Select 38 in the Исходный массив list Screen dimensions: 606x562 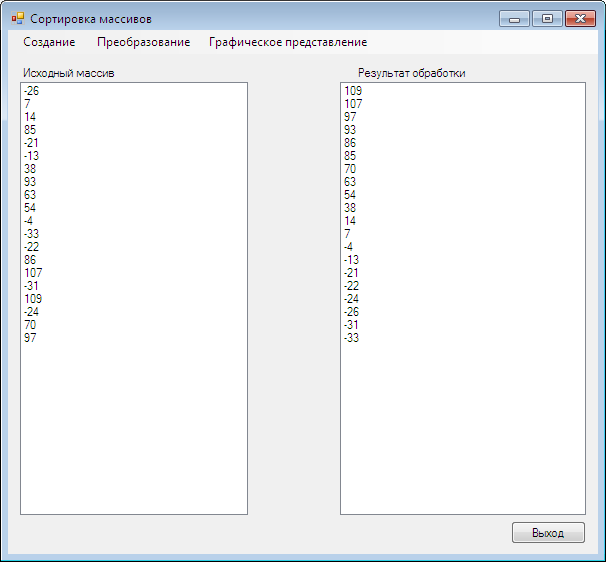pyautogui.click(x=134, y=169)
